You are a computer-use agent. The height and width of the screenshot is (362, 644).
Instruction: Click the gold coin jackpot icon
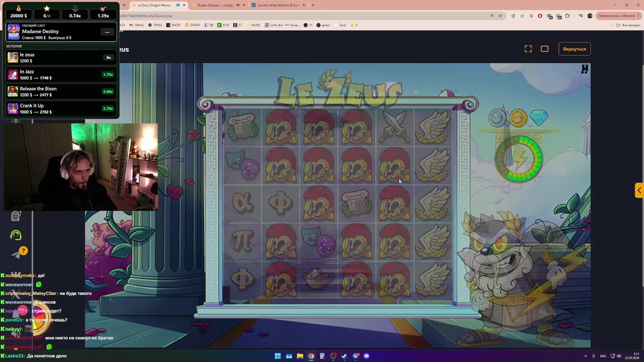[518, 118]
